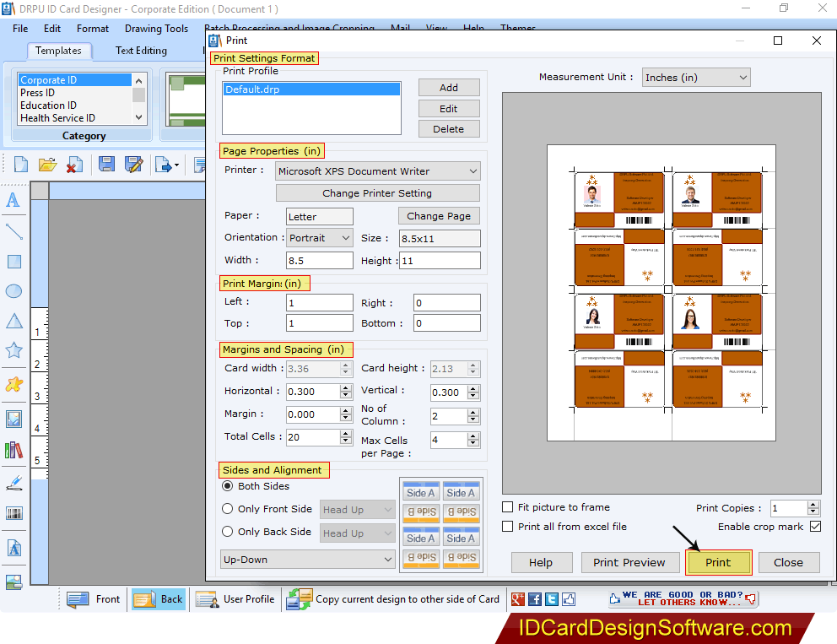The height and width of the screenshot is (644, 837).
Task: Increase Print Copies using the stepper
Action: point(814,503)
